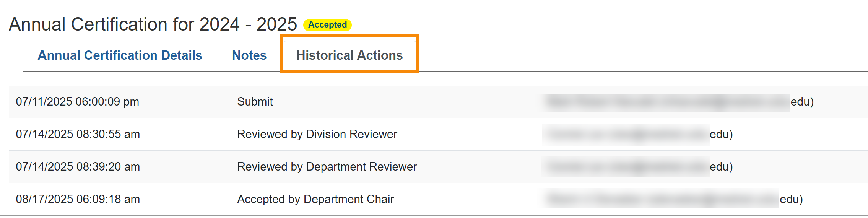Open the Annual Certification Details tab
This screenshot has height=218, width=868.
pos(120,55)
